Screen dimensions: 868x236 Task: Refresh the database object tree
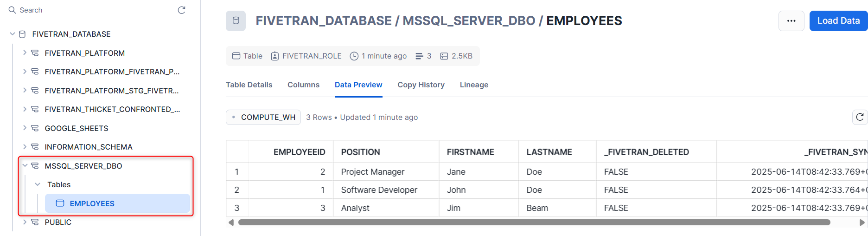[x=181, y=10]
